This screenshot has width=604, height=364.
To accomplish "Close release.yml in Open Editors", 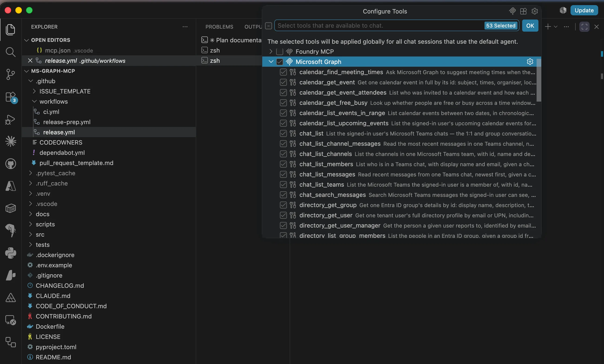I will click(x=30, y=60).
